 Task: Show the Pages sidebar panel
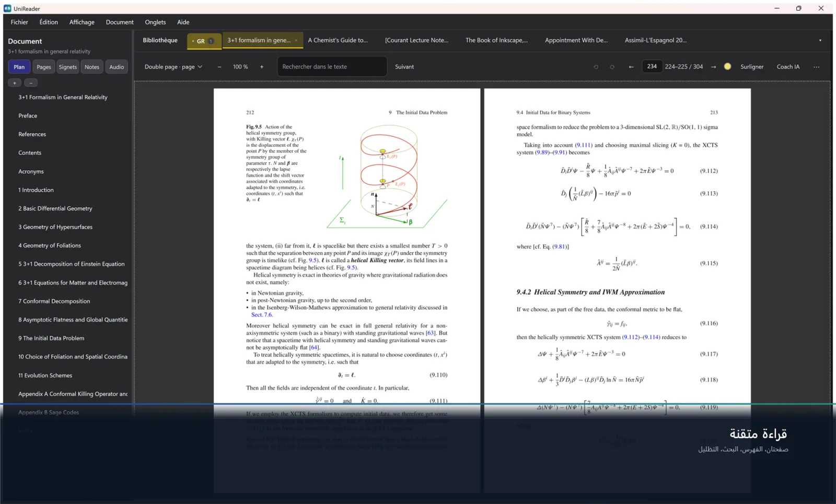44,67
